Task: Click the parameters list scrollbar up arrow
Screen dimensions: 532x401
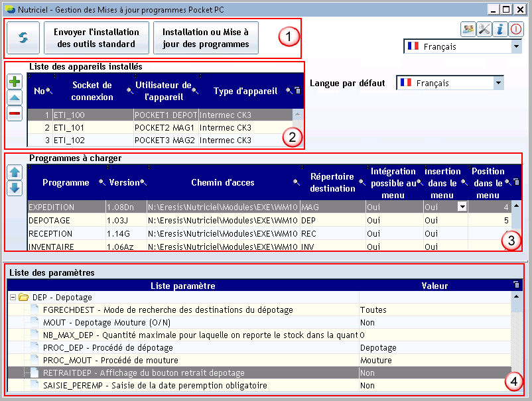Action: click(x=516, y=296)
